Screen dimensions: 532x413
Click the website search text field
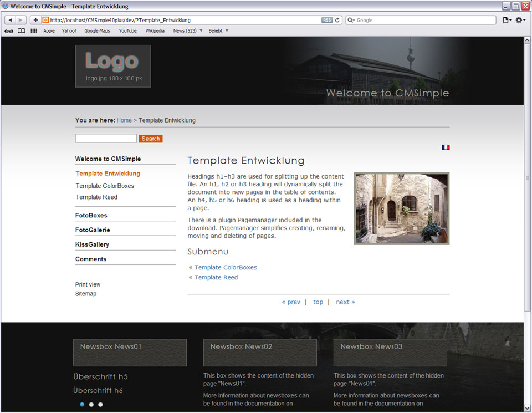point(106,139)
